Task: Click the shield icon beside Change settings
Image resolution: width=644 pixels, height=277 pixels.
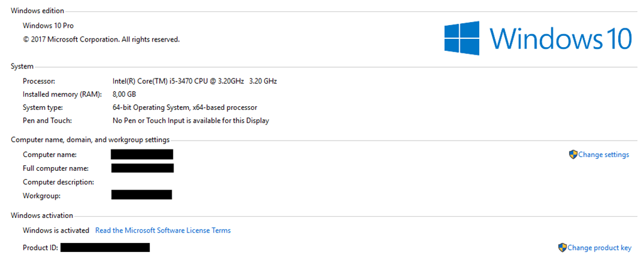Action: pos(573,155)
